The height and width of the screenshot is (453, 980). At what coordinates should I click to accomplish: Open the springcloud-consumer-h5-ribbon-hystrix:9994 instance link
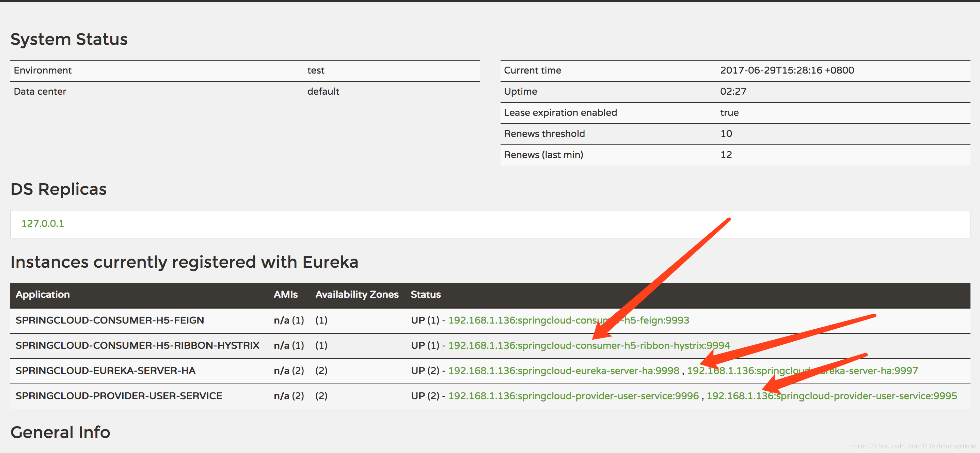[589, 345]
